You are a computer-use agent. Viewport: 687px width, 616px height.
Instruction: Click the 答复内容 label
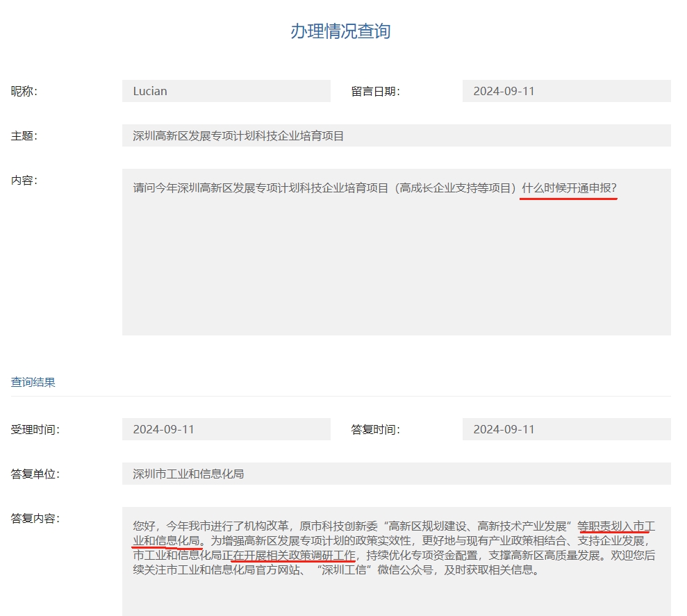tap(35, 518)
